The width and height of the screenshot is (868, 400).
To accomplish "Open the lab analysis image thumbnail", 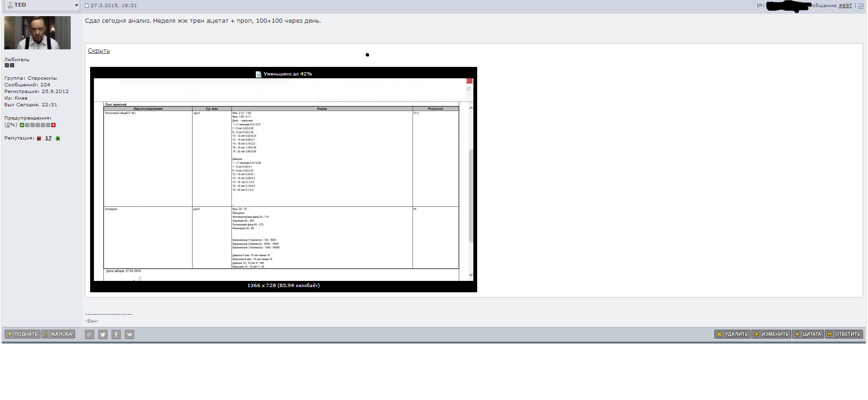I will (x=283, y=180).
